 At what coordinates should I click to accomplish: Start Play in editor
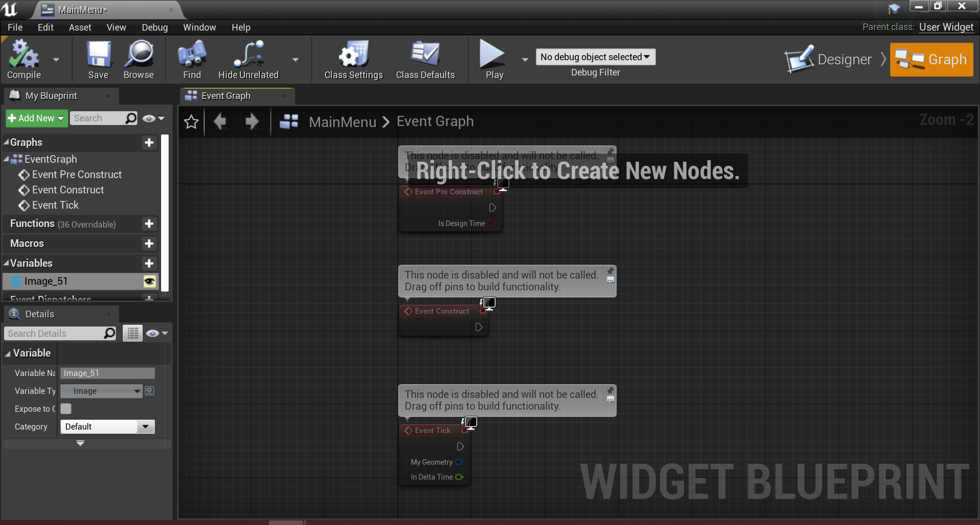pyautogui.click(x=494, y=60)
